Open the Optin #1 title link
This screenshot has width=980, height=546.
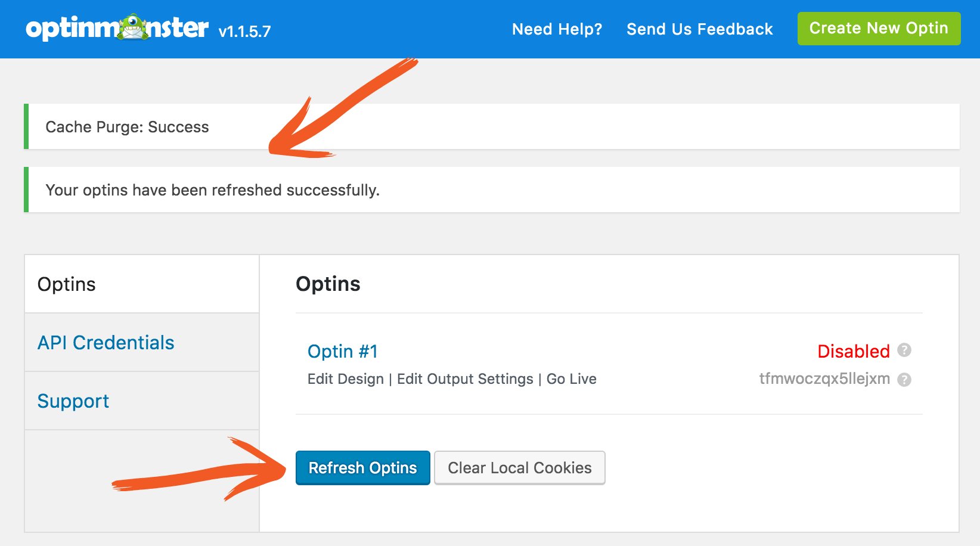pyautogui.click(x=343, y=351)
